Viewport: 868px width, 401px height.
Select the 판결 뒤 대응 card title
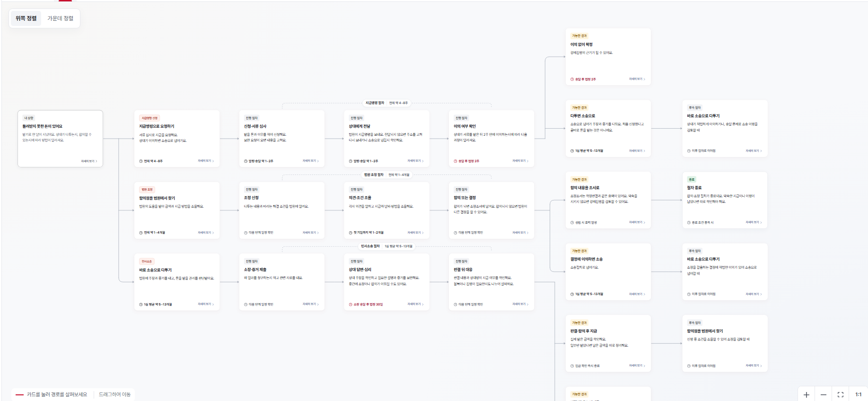click(x=463, y=270)
